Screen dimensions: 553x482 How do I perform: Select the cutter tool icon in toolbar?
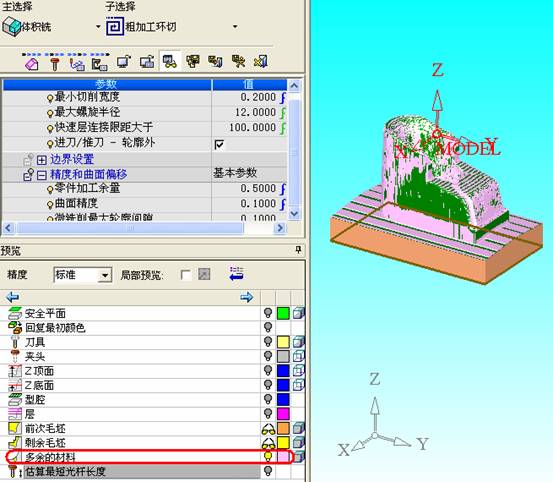(x=54, y=64)
